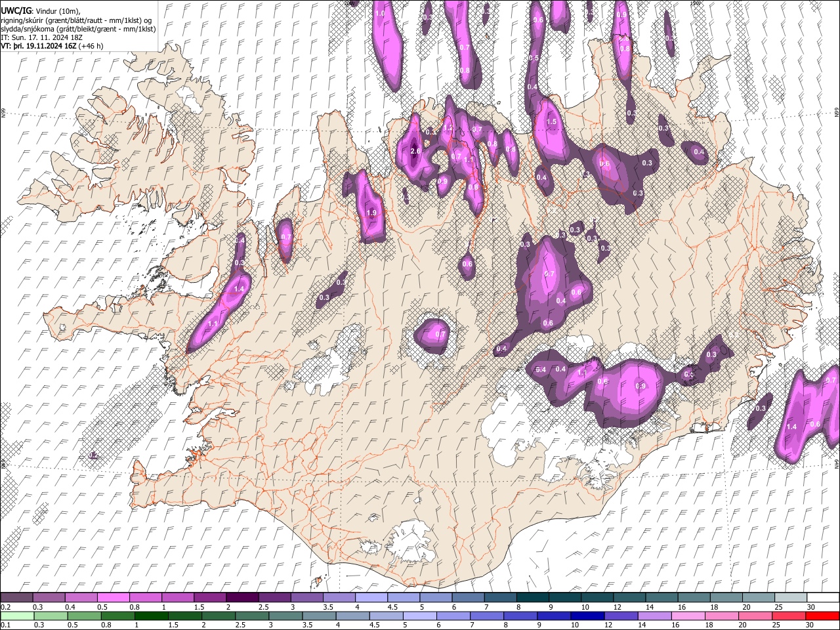Pick the lower legend swatch starting at 3
This screenshot has height=630, width=840.
coord(285,616)
